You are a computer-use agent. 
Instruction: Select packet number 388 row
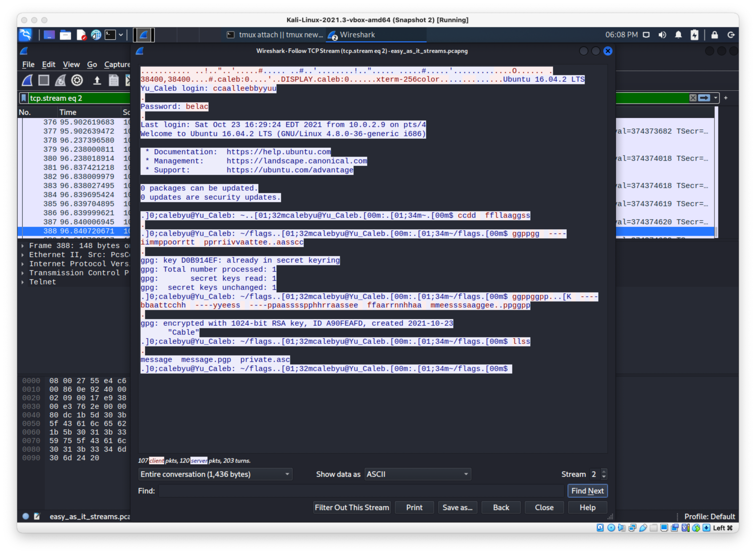(74, 231)
